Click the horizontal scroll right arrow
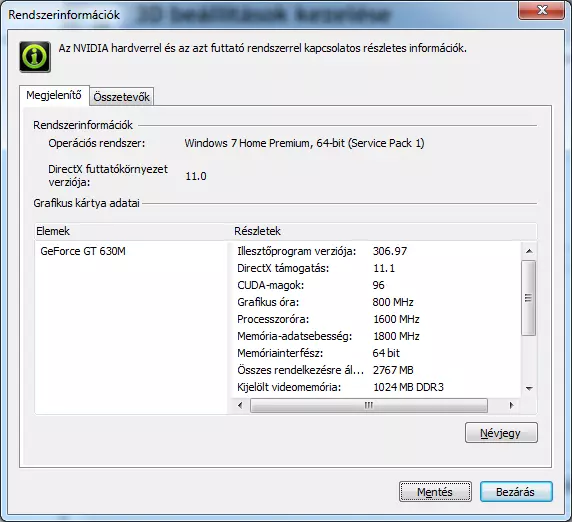 point(511,405)
